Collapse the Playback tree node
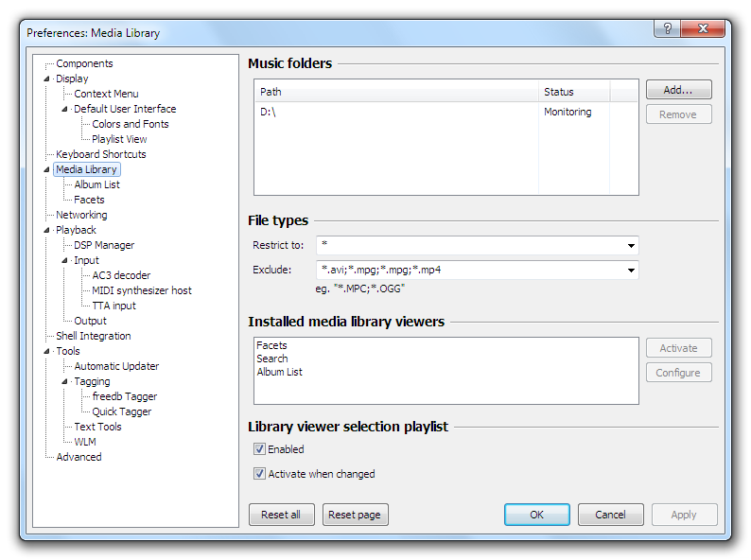The width and height of the screenshot is (751, 560). 47,231
